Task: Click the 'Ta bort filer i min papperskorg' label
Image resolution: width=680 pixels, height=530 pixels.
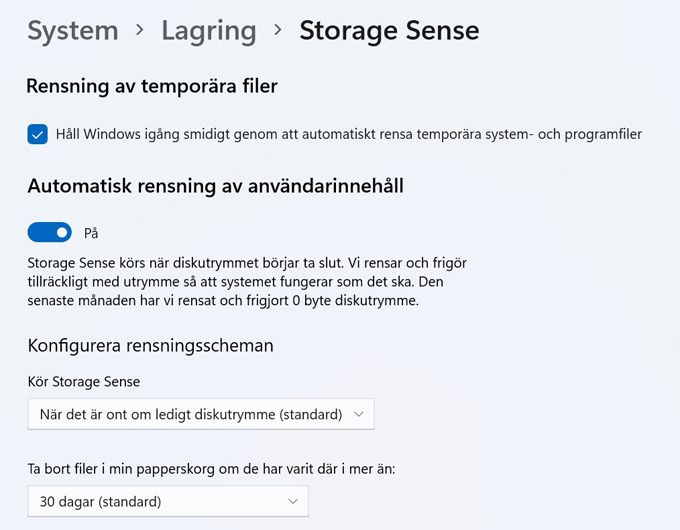Action: (211, 469)
